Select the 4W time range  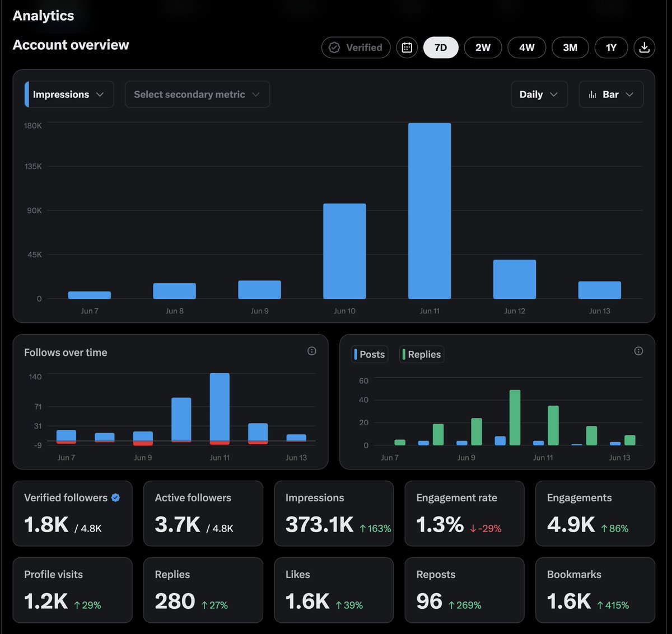click(x=526, y=48)
